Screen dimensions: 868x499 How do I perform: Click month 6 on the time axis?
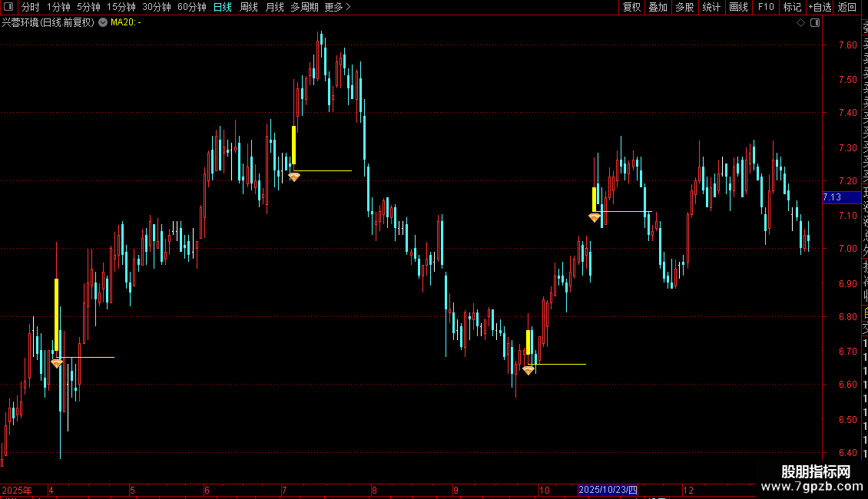click(207, 490)
